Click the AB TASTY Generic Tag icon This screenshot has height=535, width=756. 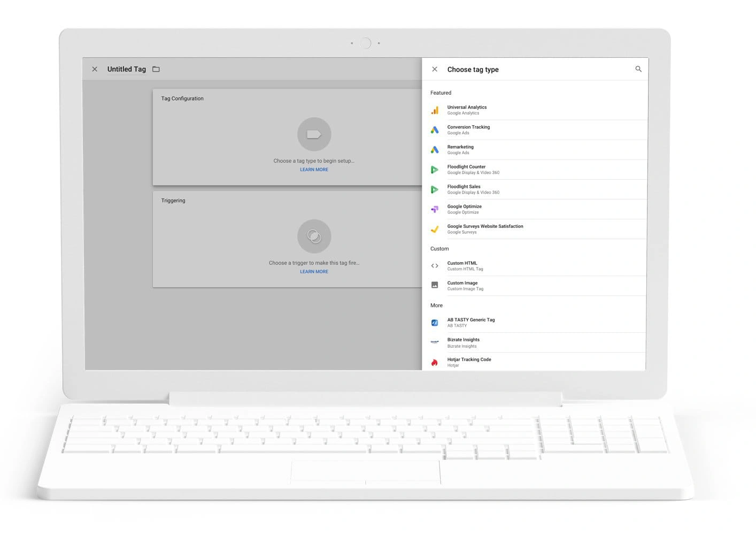click(435, 323)
